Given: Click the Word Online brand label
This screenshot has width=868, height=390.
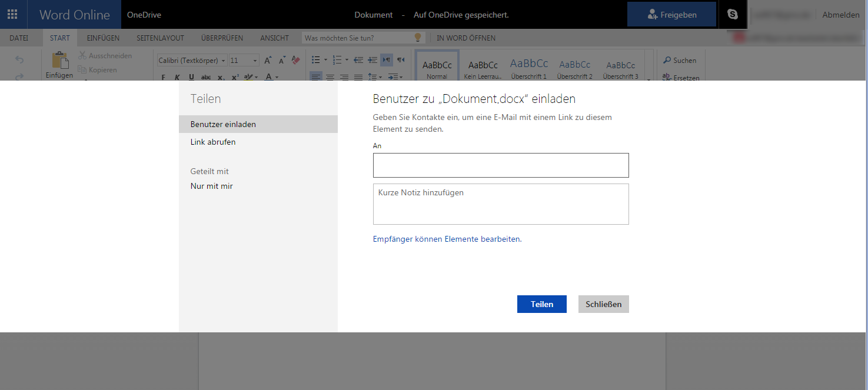Looking at the screenshot, I should tap(75, 15).
